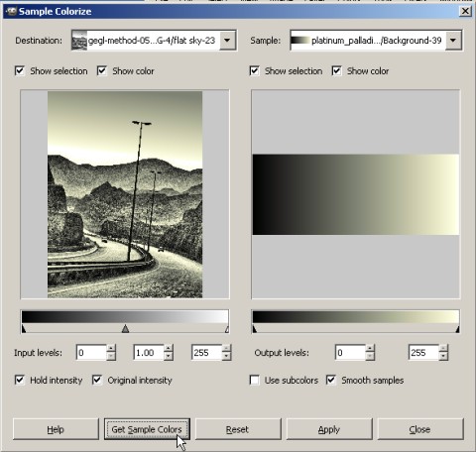Click the destination layer thumbnail icon
Screen dimensions: 476x452
[79, 41]
